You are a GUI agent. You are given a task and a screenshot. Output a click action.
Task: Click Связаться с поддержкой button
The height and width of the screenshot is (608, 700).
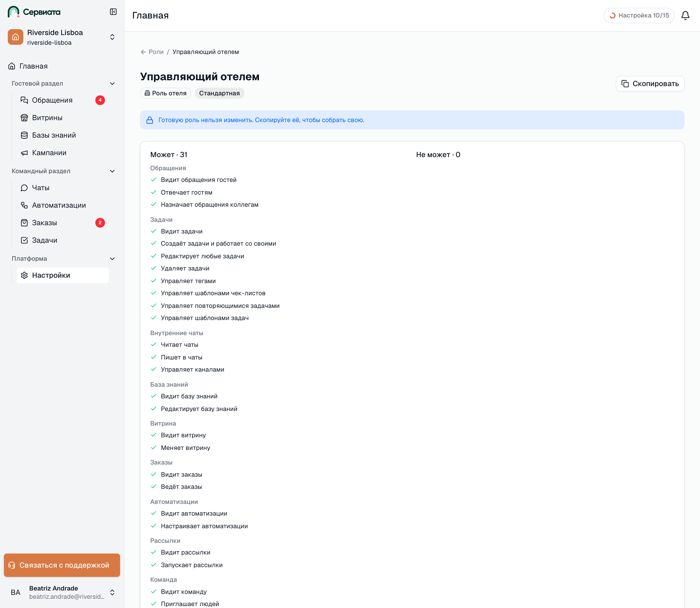click(62, 565)
